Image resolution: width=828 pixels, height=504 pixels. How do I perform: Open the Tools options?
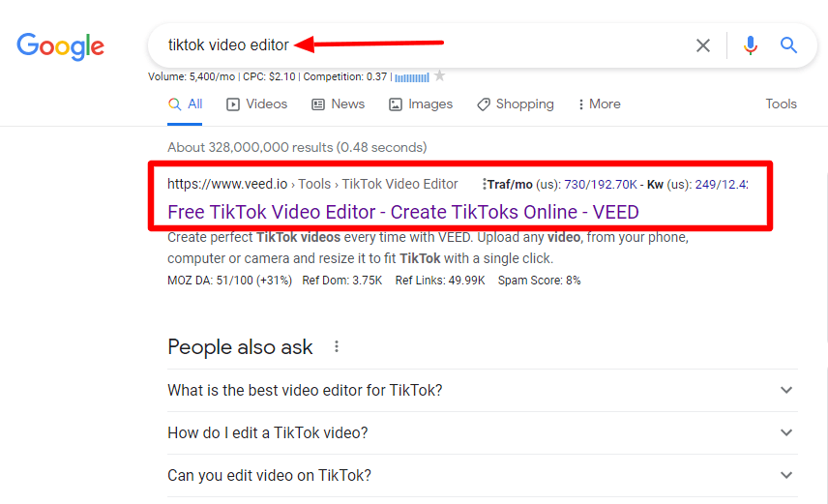coord(781,104)
